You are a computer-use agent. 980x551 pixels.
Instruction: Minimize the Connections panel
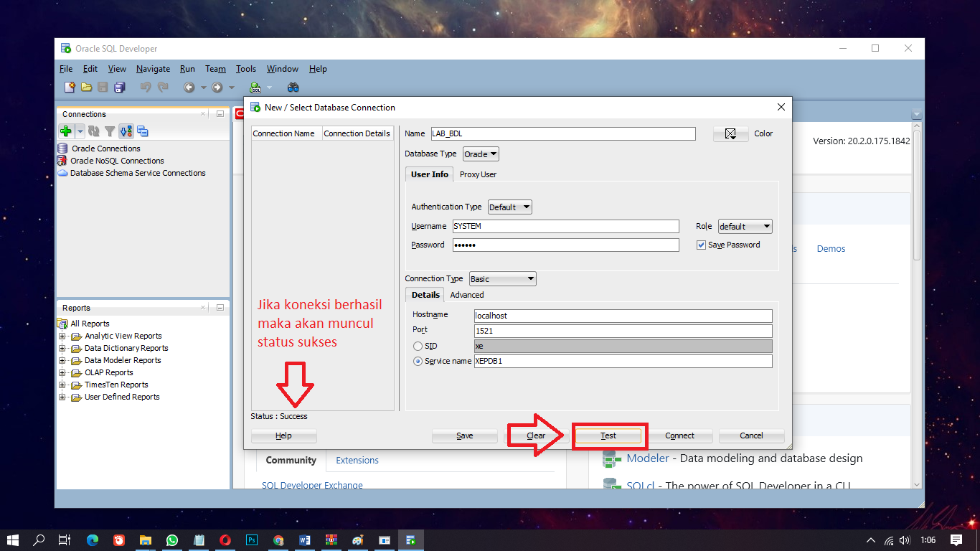220,114
